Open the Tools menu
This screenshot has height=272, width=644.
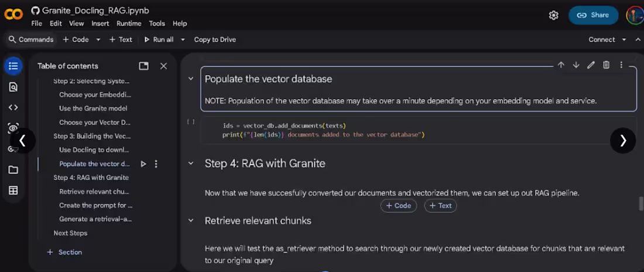157,23
